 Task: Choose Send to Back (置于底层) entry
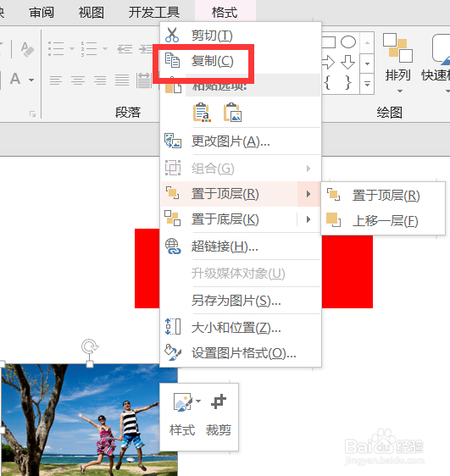click(x=230, y=219)
